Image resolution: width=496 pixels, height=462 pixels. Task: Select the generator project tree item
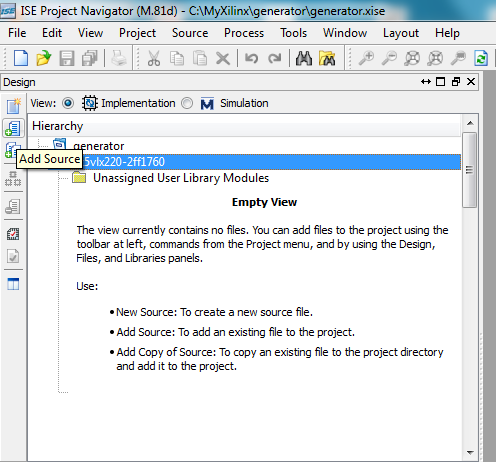(x=98, y=146)
